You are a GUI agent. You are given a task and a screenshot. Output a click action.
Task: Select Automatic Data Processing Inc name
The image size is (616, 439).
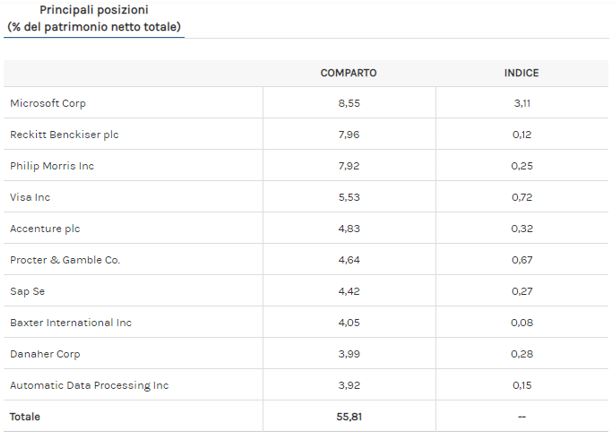89,385
